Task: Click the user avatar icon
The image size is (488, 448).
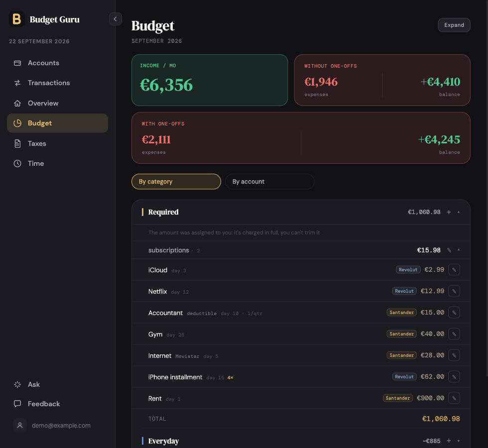Action: [20, 425]
